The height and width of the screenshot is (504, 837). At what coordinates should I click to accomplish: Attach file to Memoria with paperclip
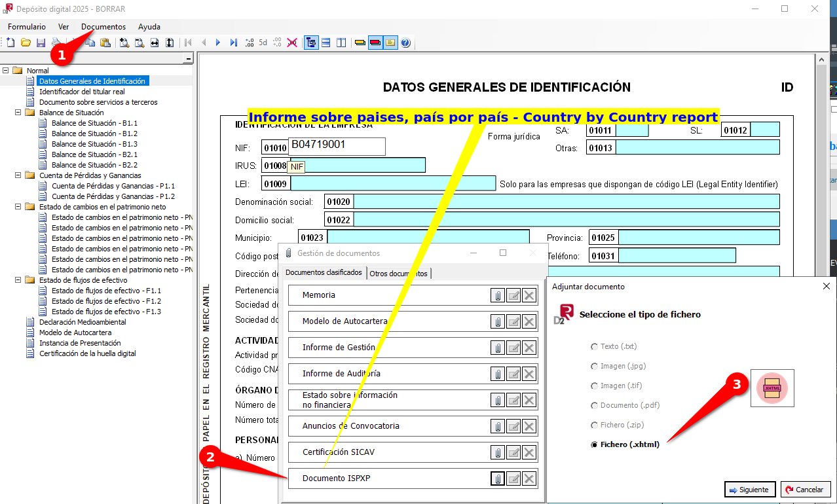pyautogui.click(x=498, y=295)
